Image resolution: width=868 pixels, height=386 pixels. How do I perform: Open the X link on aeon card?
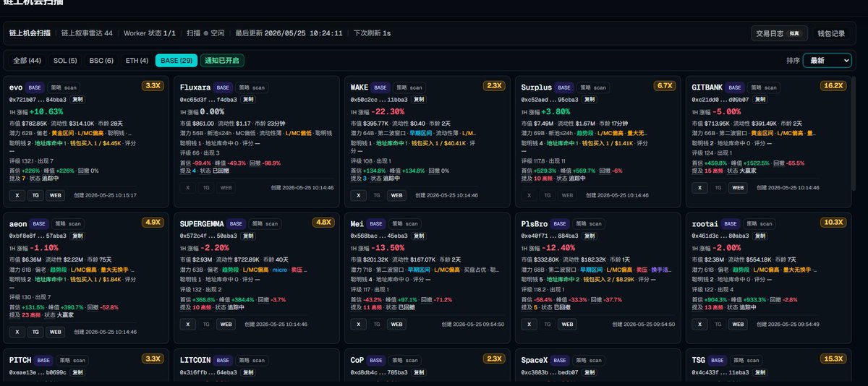click(x=17, y=332)
